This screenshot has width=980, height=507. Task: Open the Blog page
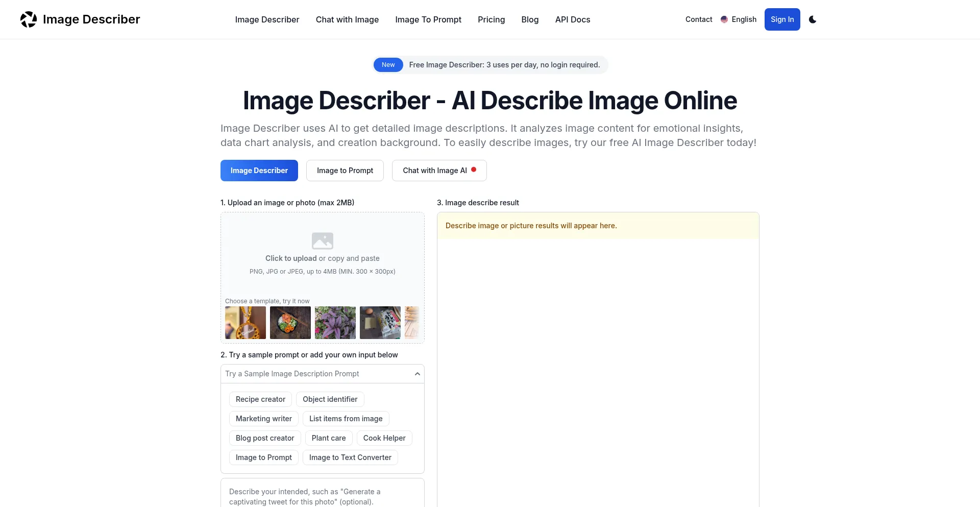[x=530, y=19]
